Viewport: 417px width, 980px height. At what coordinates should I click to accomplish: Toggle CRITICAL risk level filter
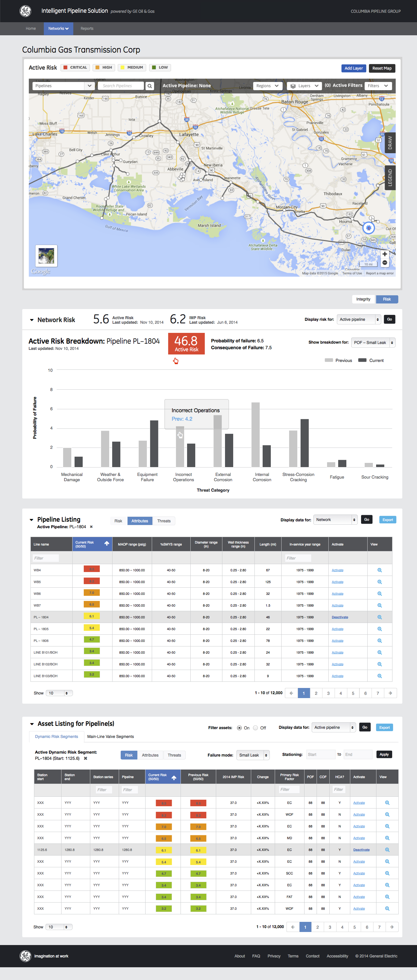tap(75, 67)
